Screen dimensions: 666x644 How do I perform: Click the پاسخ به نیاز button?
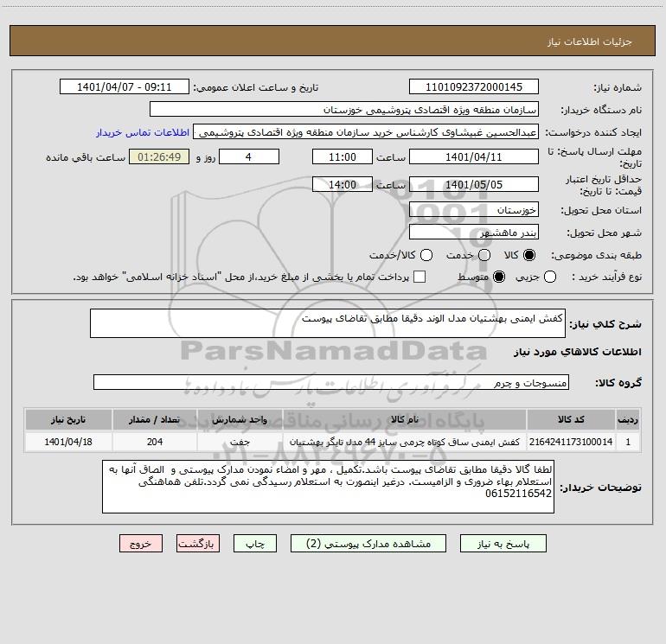tap(503, 544)
